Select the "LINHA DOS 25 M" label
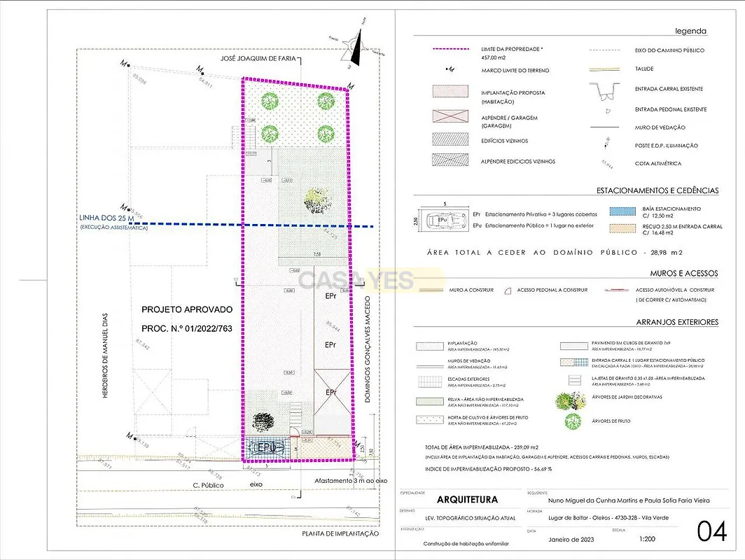The image size is (745, 560). coord(106,218)
